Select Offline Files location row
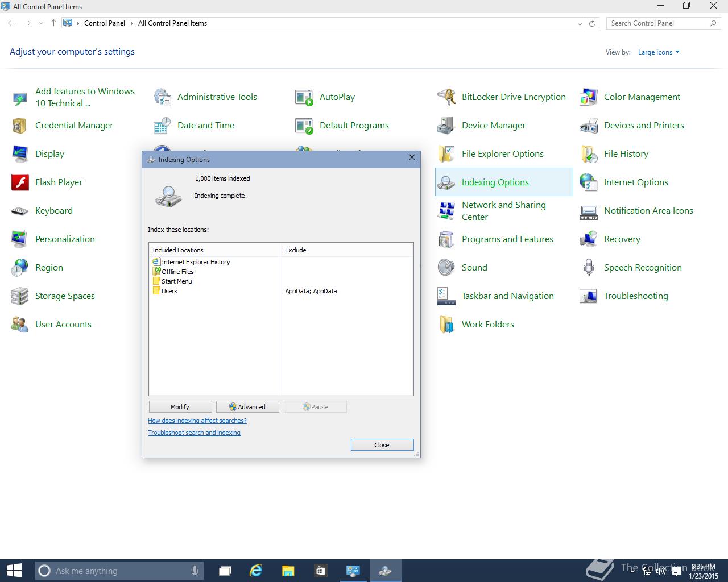 [173, 272]
